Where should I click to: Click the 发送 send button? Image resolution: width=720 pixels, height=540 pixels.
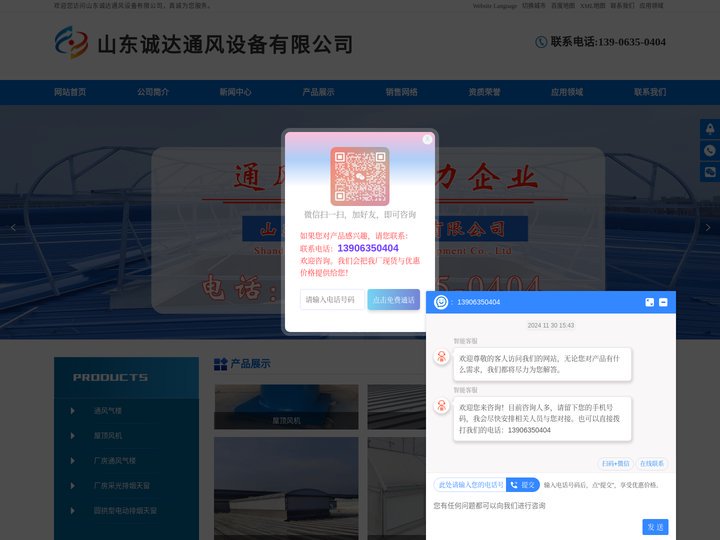(655, 527)
